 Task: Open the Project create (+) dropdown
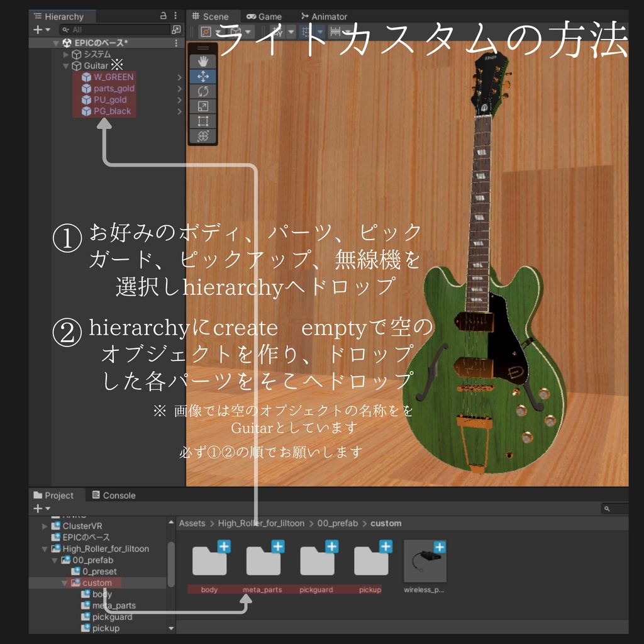[42, 508]
